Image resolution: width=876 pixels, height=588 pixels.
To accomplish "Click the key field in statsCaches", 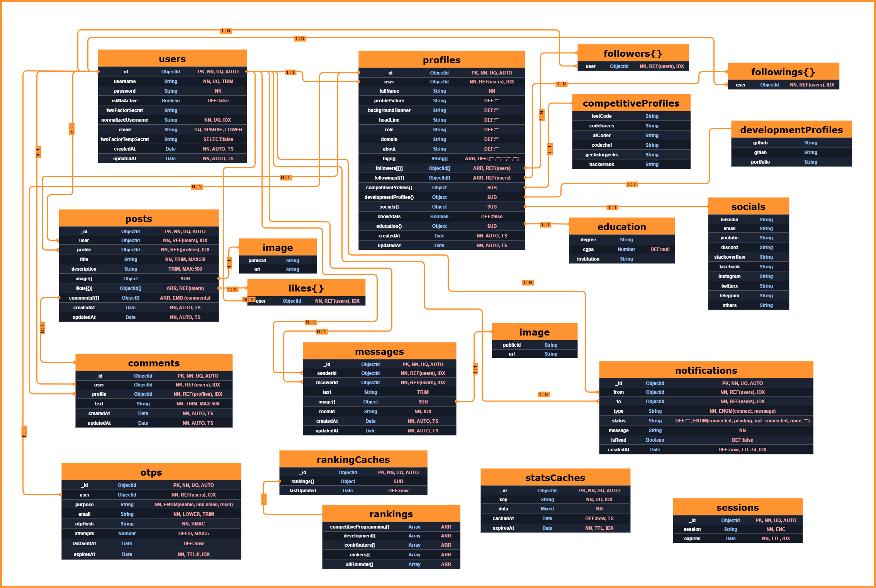I will point(555,499).
